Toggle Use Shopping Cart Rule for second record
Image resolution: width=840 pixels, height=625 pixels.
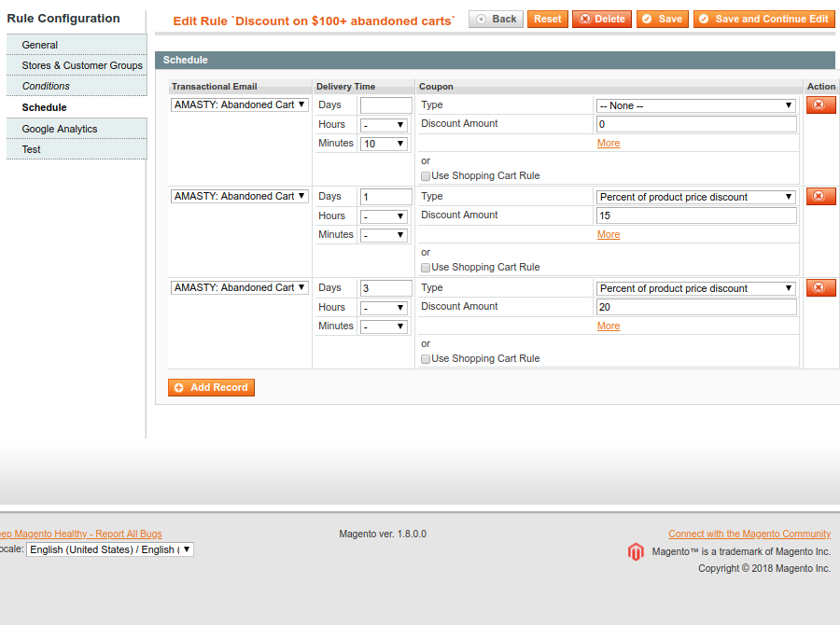point(426,268)
